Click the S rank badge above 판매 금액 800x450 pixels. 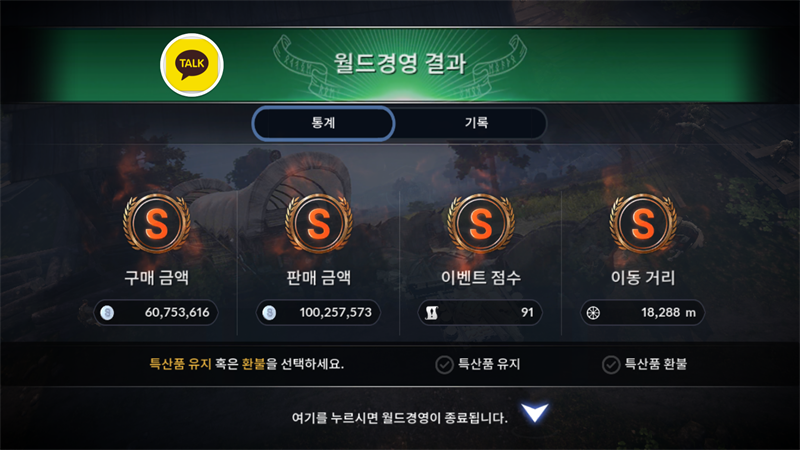pyautogui.click(x=319, y=223)
